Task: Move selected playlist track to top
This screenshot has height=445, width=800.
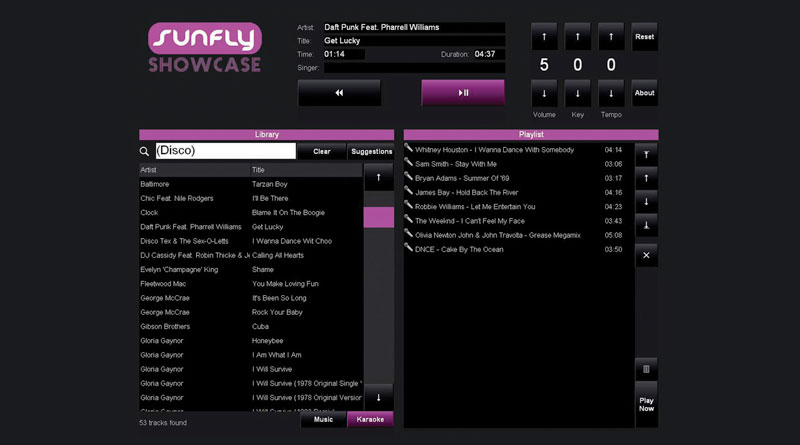Action: coord(646,155)
